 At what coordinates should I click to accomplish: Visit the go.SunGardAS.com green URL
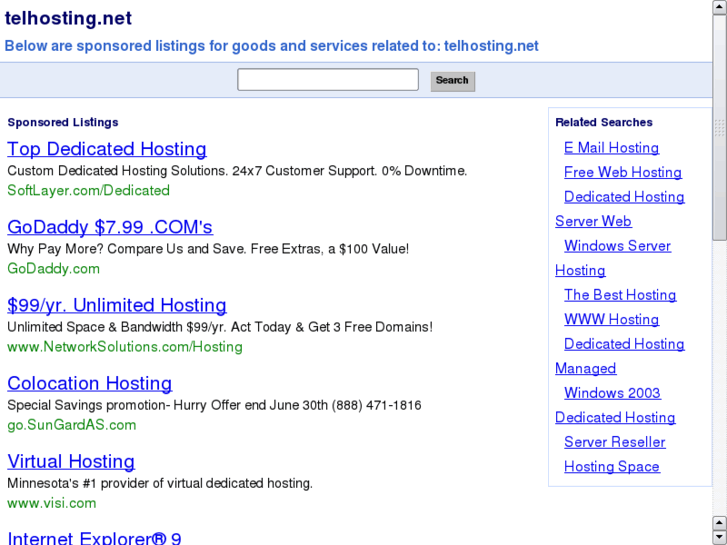click(72, 425)
